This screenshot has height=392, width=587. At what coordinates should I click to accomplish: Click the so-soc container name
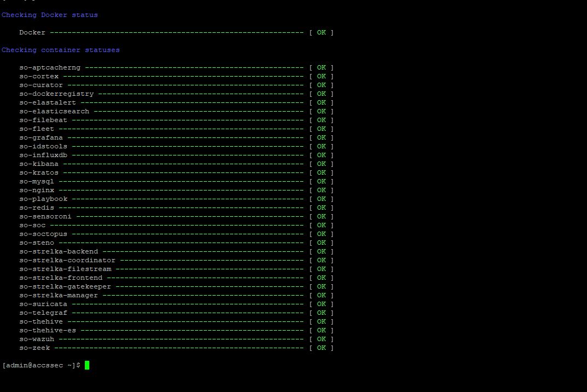pos(32,226)
